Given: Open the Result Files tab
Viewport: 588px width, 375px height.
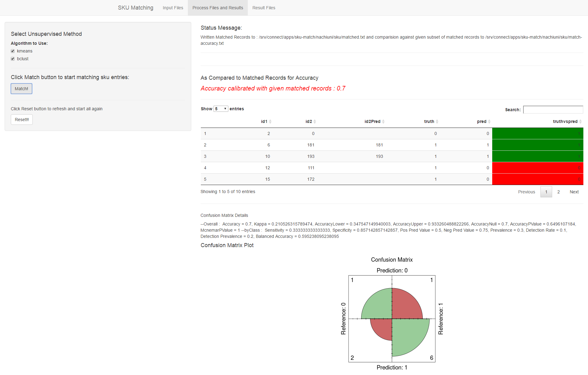Looking at the screenshot, I should [264, 8].
